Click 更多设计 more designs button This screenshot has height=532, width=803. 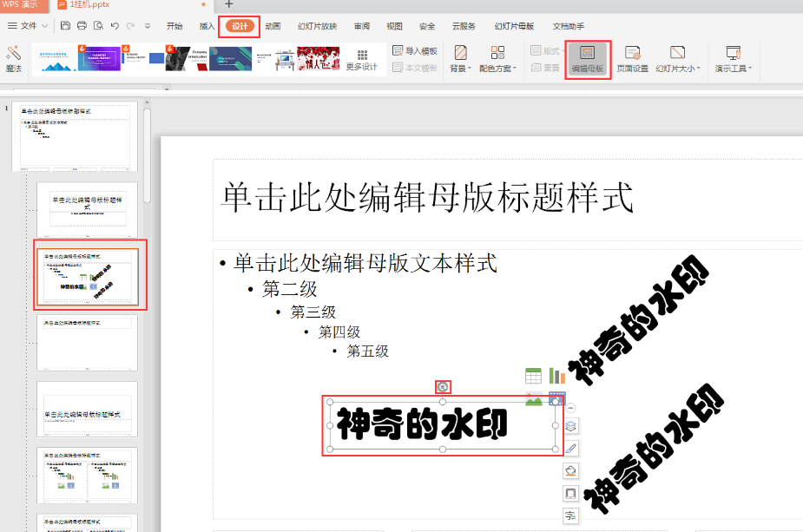pyautogui.click(x=361, y=58)
